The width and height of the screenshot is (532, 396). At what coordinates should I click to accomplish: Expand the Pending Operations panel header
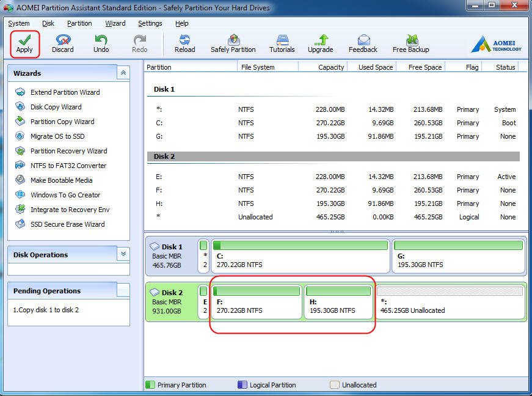coord(123,291)
